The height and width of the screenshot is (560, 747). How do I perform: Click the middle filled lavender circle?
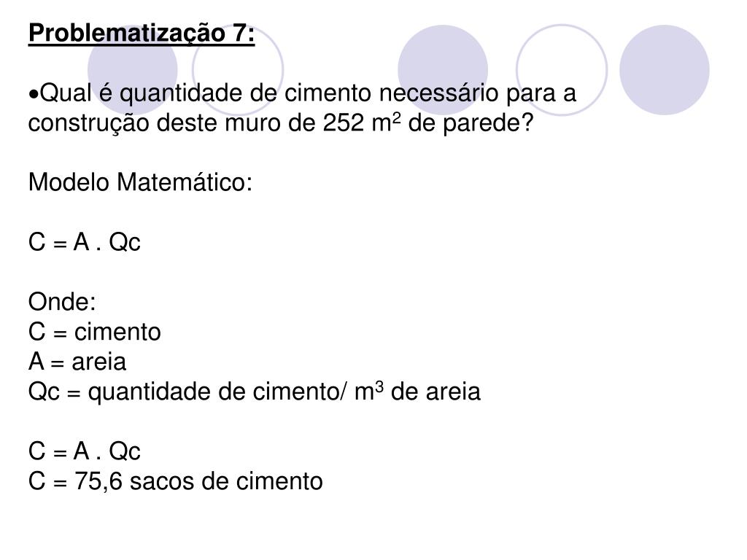pyautogui.click(x=443, y=70)
